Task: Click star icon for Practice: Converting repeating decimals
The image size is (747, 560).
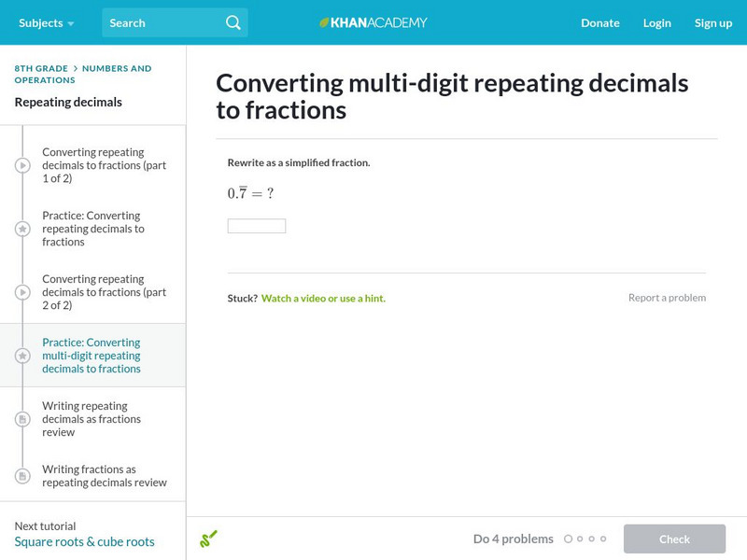Action: coord(22,229)
